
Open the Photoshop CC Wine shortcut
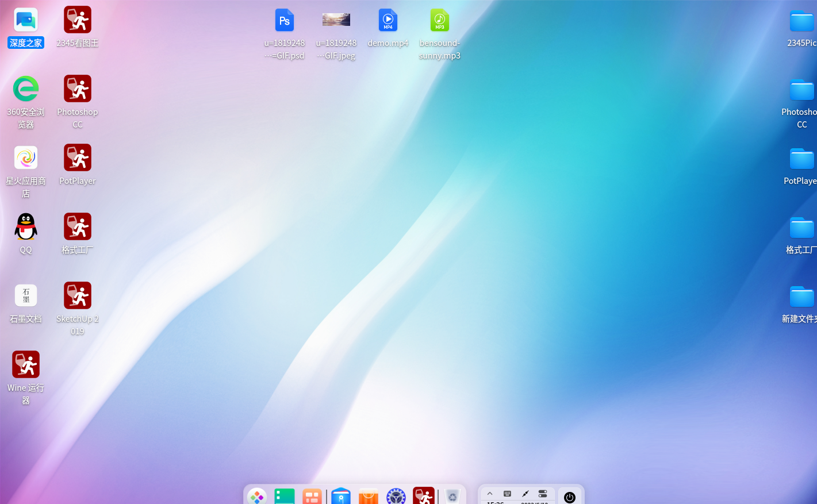(78, 89)
